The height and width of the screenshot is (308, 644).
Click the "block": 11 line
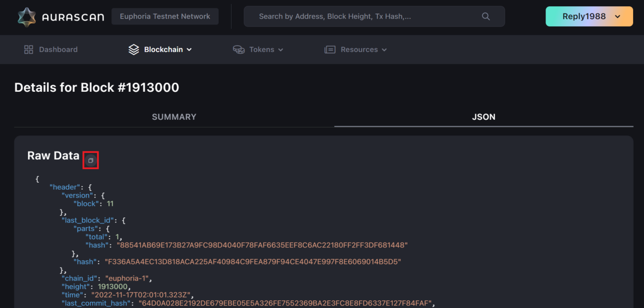tap(94, 204)
